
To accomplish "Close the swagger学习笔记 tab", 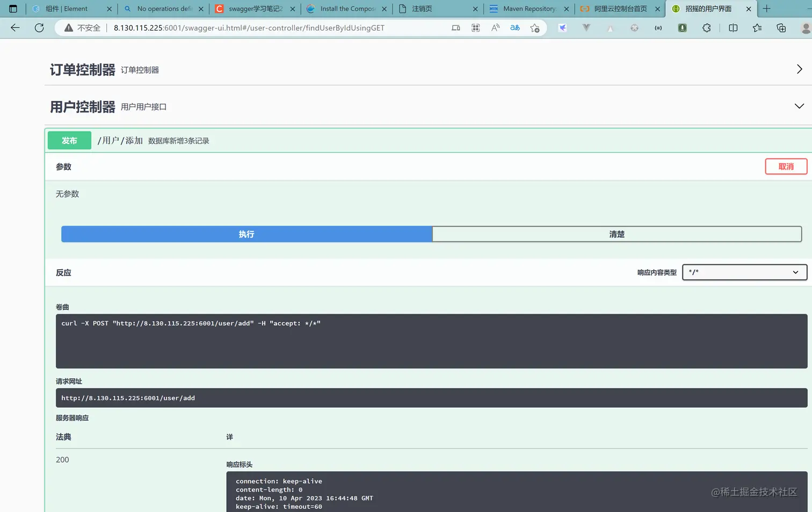I will [x=293, y=9].
